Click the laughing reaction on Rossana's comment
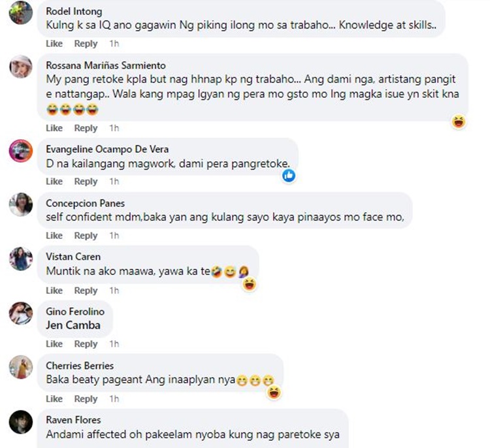Viewport: 490px width, 448px height. (x=459, y=121)
